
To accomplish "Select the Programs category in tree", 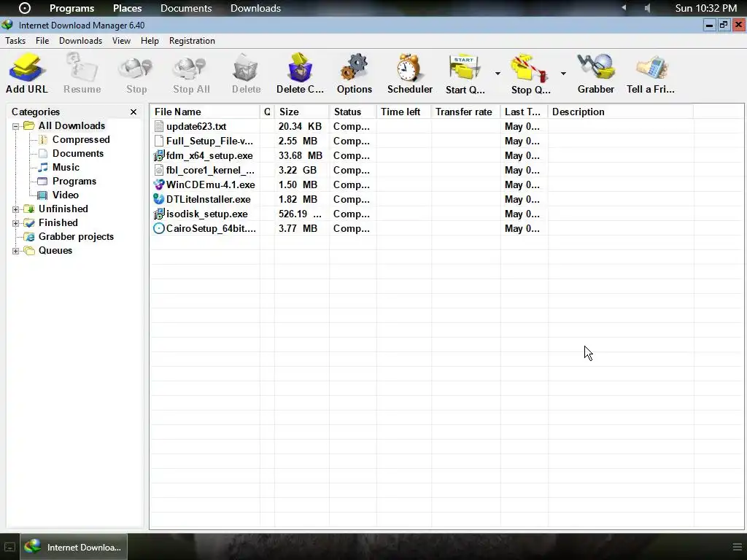I will (74, 181).
